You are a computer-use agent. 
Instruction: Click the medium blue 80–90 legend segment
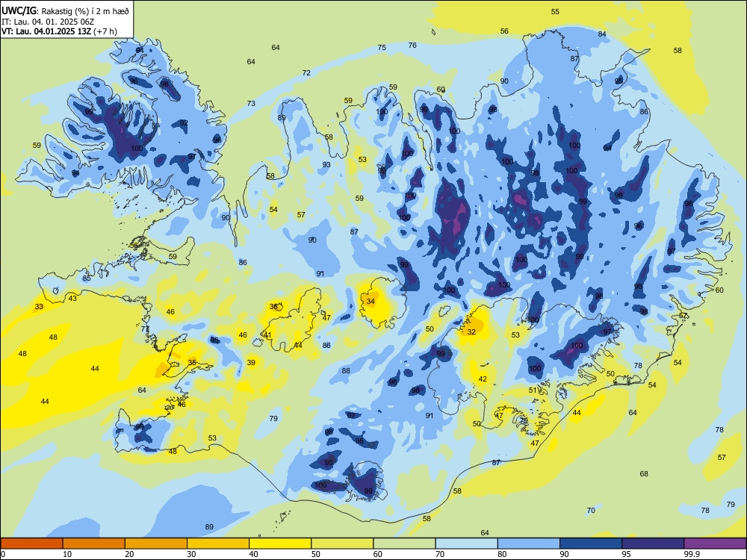point(529,544)
